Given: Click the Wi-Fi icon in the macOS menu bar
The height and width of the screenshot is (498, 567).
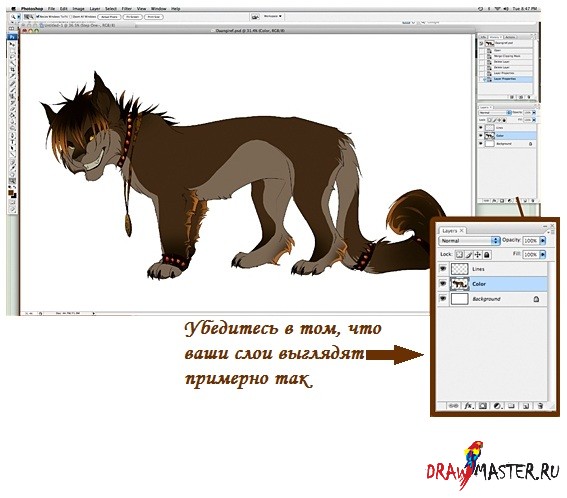Looking at the screenshot, I should click(497, 8).
